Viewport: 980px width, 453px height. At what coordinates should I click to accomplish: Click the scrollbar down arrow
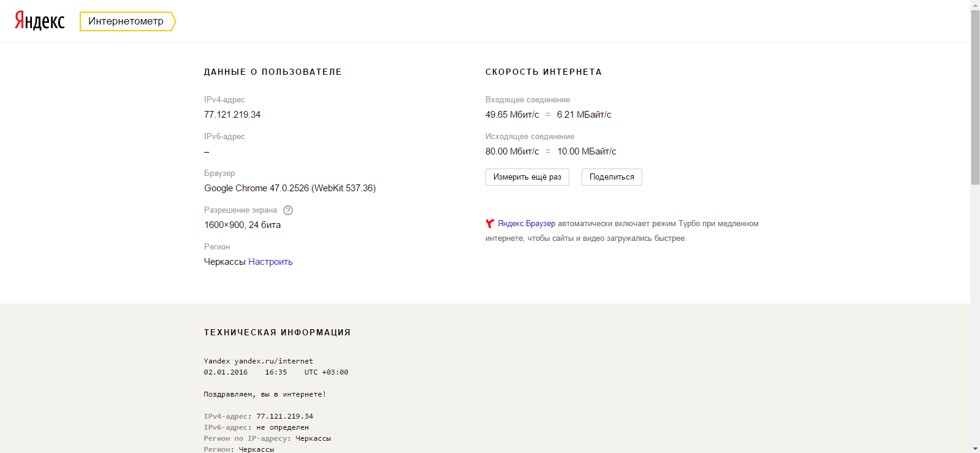click(x=975, y=448)
